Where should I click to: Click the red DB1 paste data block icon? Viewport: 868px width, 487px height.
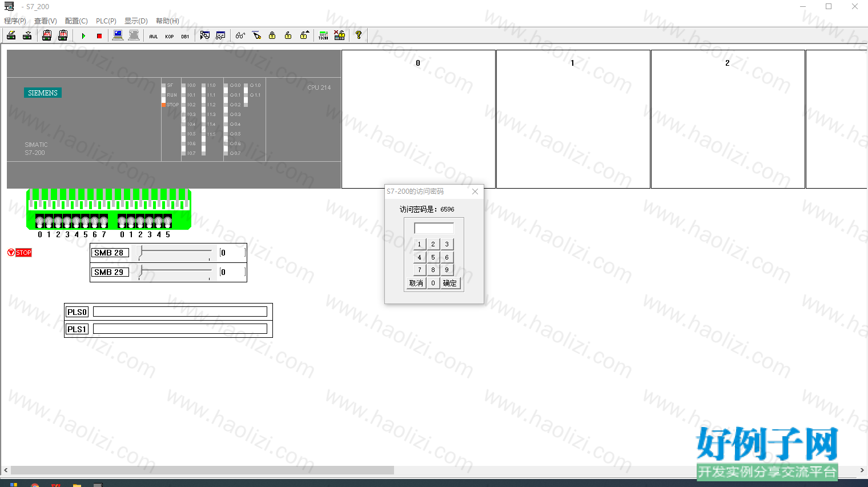point(63,35)
